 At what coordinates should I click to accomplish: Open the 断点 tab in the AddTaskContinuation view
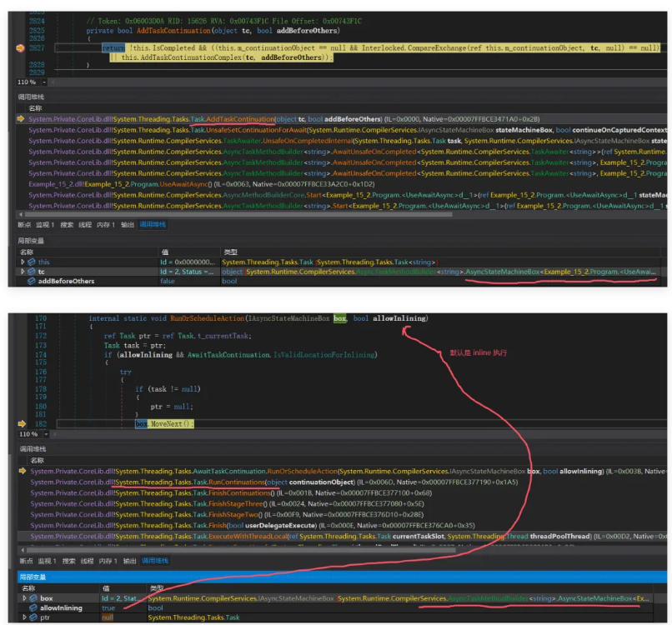pyautogui.click(x=24, y=224)
